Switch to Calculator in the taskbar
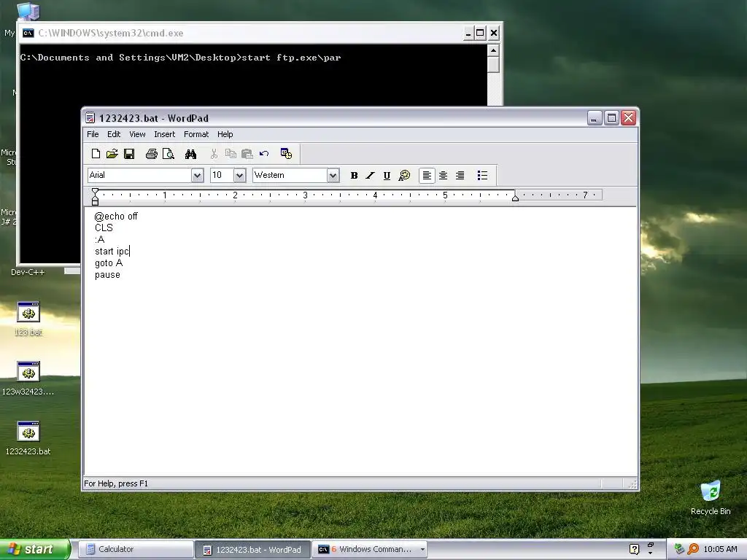 (135, 550)
